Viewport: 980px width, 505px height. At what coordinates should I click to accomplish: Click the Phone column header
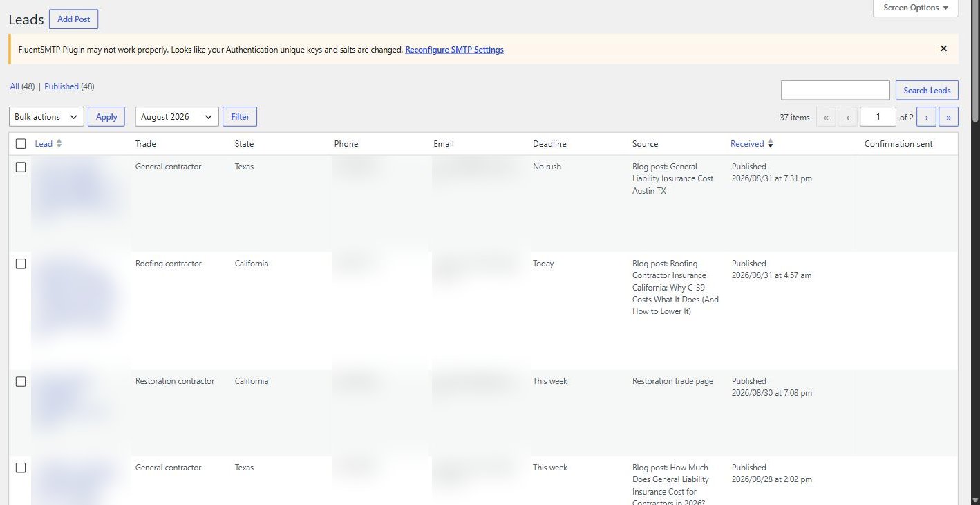(346, 144)
